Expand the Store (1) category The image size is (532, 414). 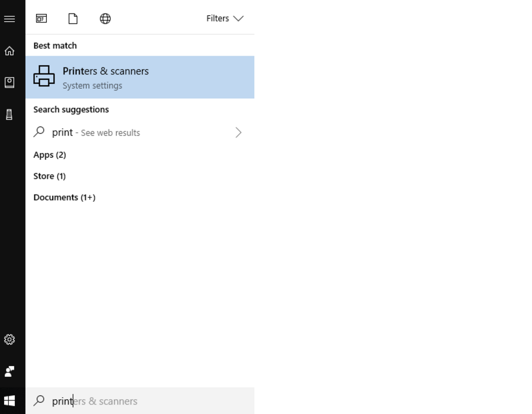click(50, 176)
